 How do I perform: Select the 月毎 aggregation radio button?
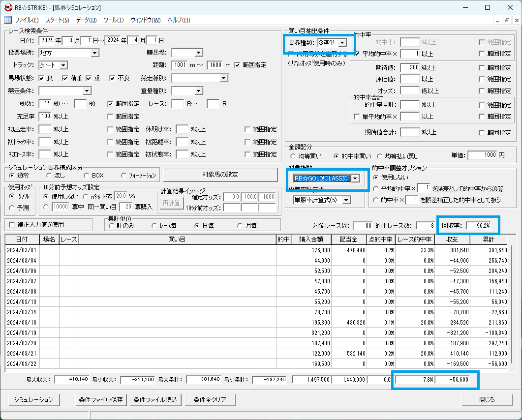click(240, 226)
